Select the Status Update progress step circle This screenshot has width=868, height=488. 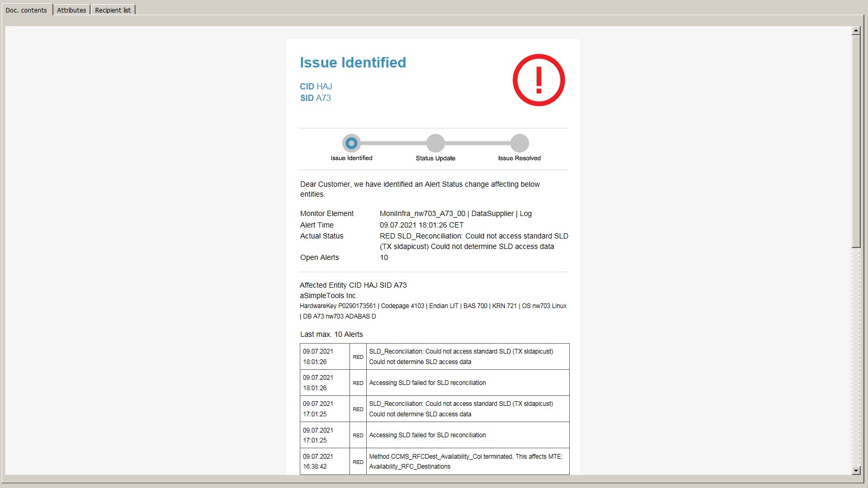click(x=435, y=143)
